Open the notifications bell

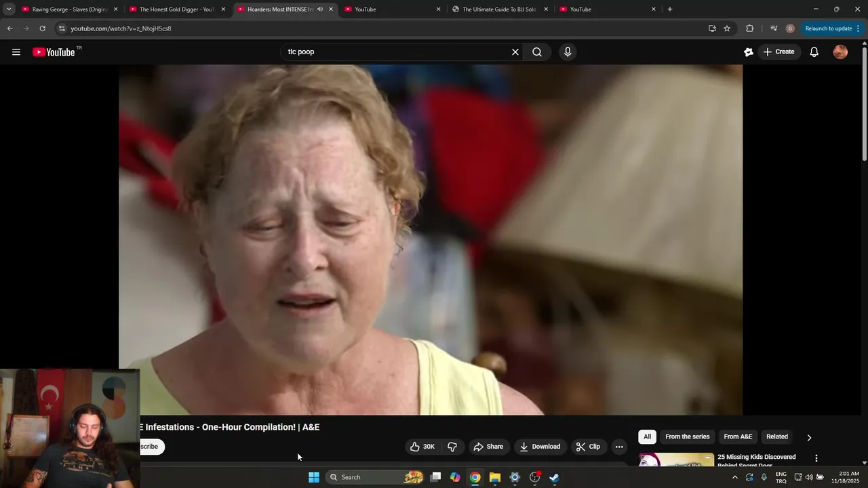(x=814, y=52)
